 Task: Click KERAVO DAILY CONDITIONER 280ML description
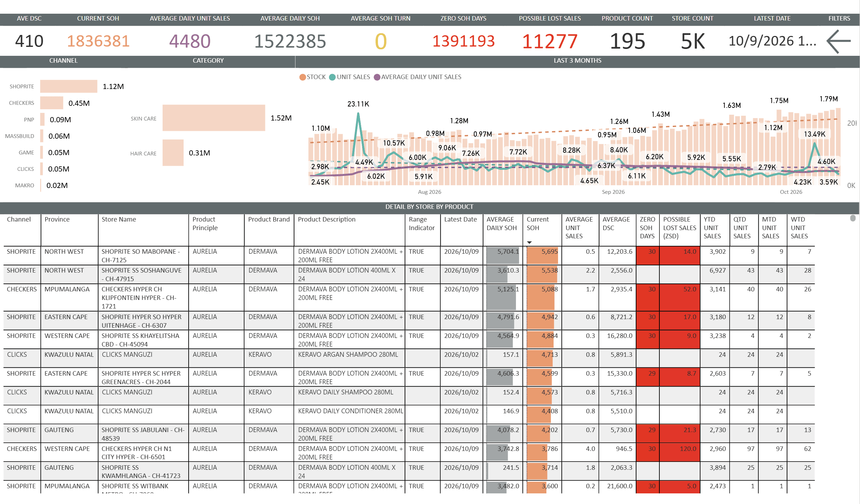[x=351, y=411]
